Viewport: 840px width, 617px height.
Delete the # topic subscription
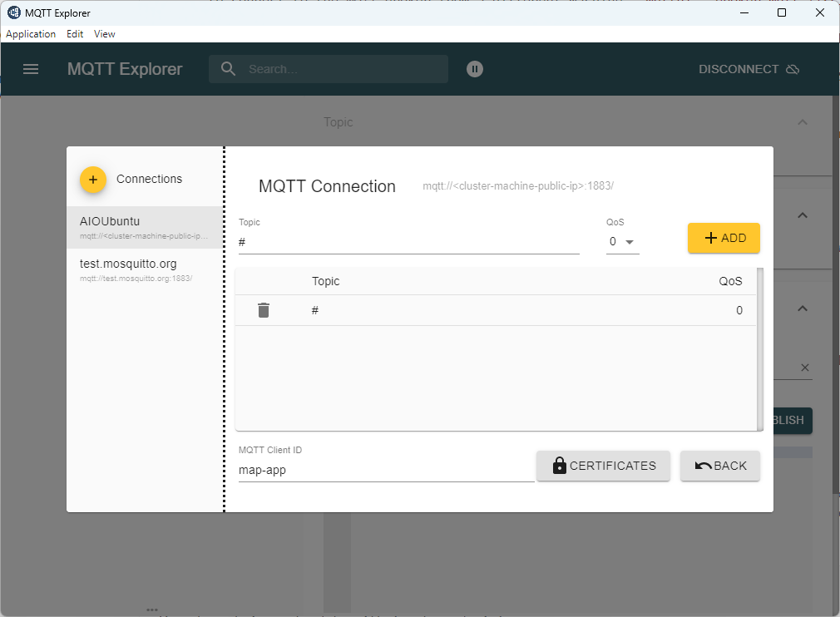[264, 309]
